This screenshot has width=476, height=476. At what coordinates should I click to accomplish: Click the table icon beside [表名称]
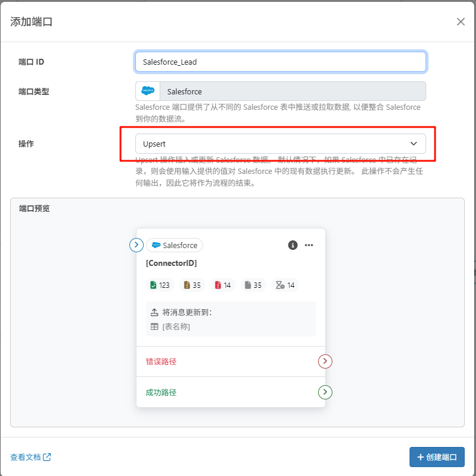pos(154,326)
